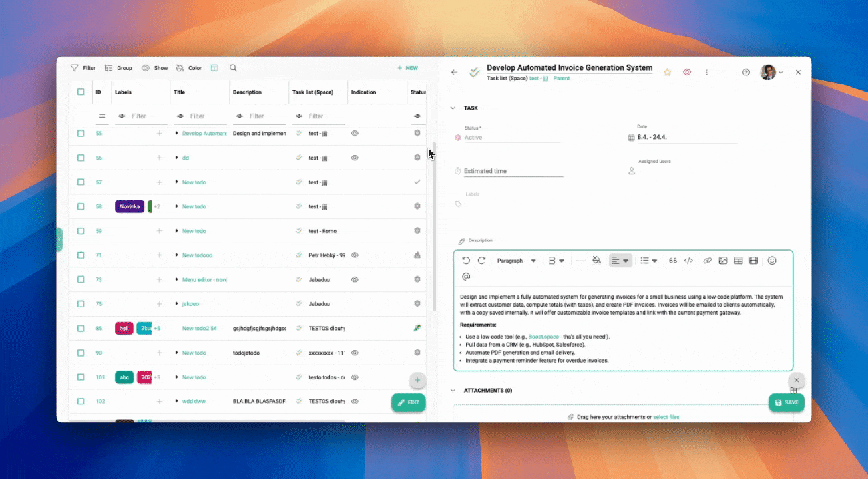Undo changes in the description editor

(466, 260)
